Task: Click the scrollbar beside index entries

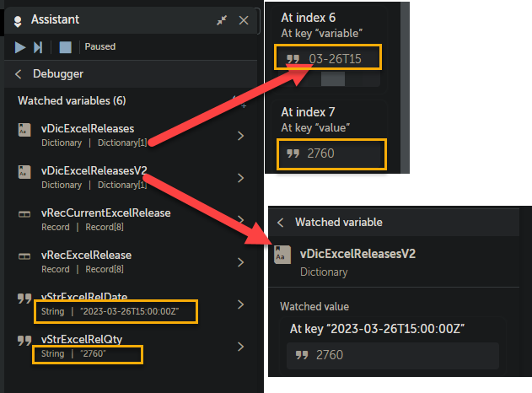Action: [405, 88]
